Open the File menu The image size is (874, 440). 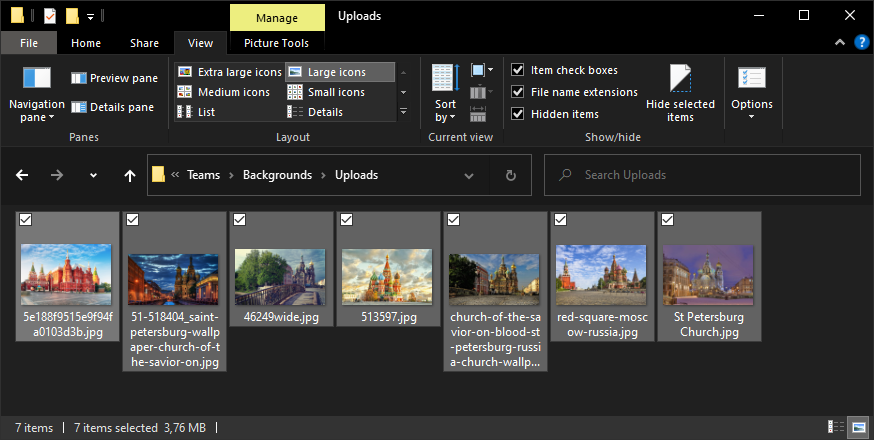pos(30,43)
